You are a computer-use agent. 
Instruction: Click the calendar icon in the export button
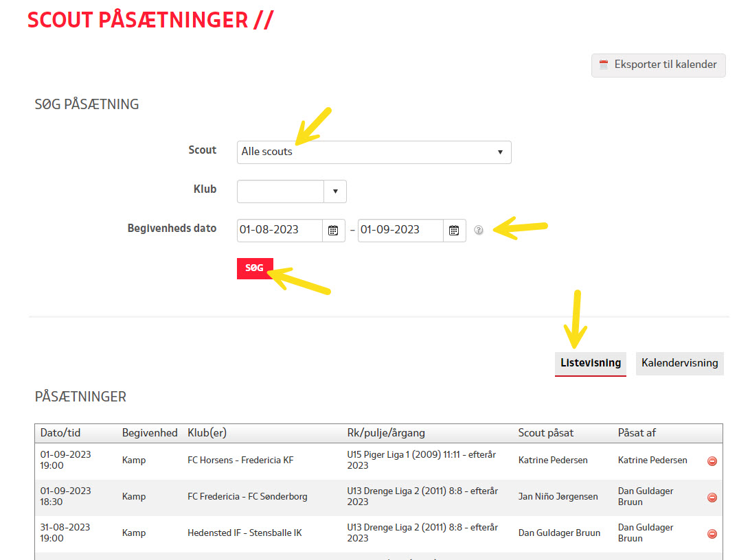tap(604, 65)
